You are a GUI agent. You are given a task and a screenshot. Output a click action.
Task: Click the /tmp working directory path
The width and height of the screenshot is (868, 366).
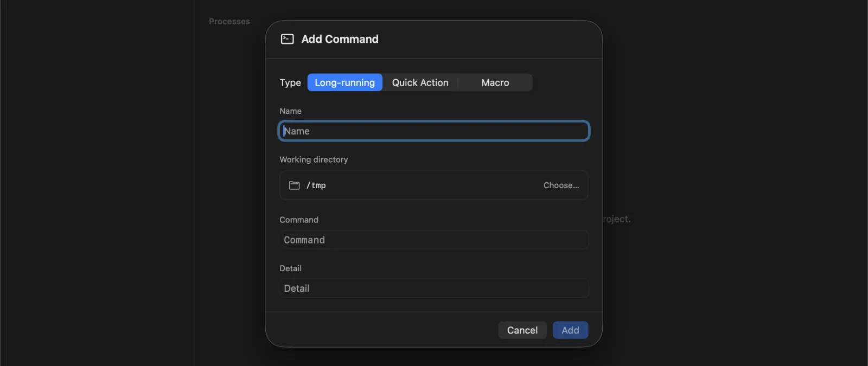click(316, 185)
